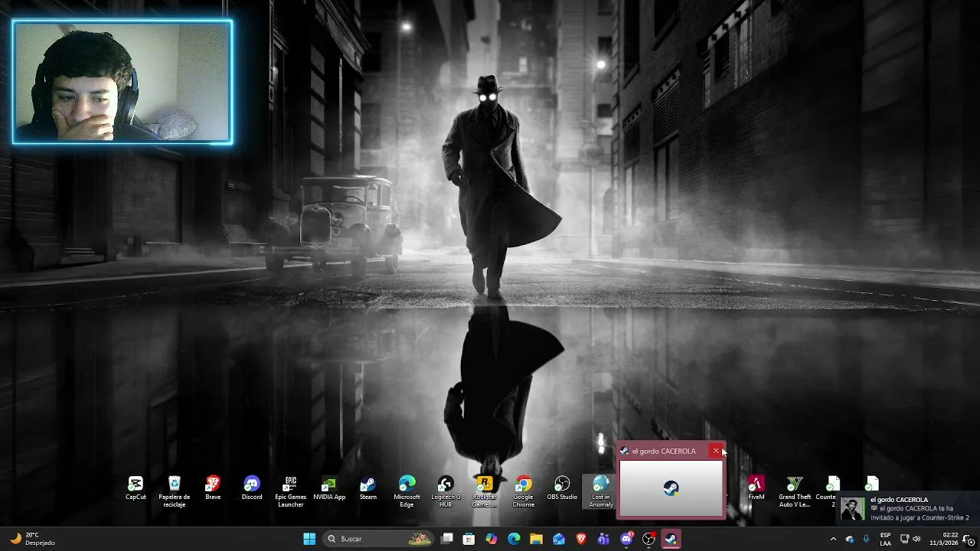Screen dimensions: 980x551
Task: Open Brave from the taskbar
Action: click(x=581, y=539)
